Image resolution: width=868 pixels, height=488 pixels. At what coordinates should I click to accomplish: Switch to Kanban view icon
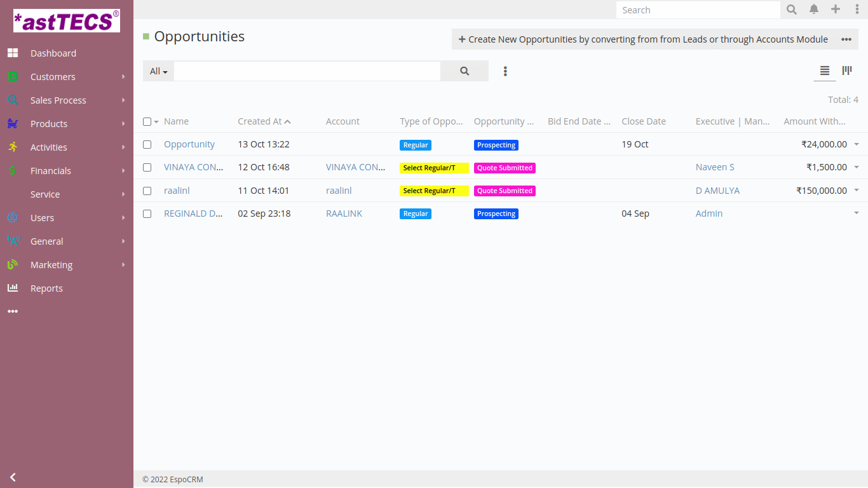(x=847, y=71)
